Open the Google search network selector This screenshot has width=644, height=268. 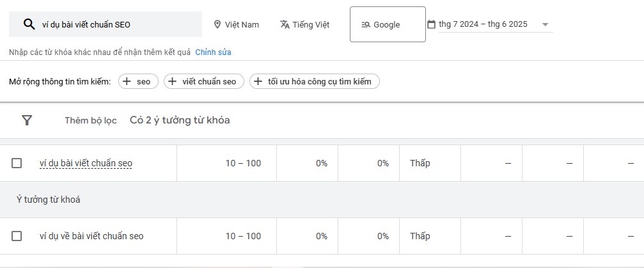coord(388,24)
